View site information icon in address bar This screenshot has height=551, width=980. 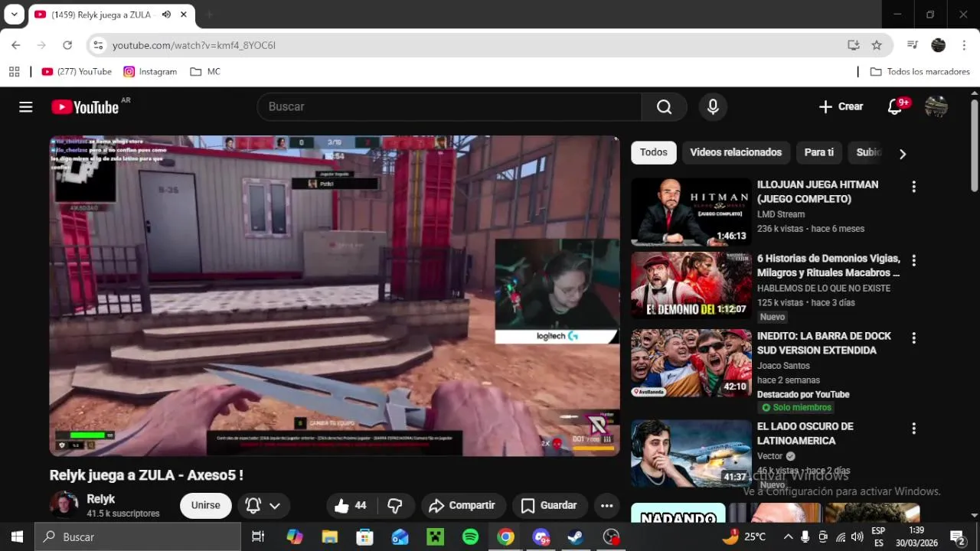98,45
